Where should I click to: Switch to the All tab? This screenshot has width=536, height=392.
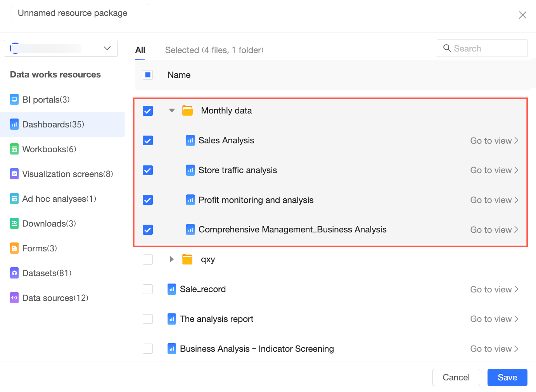click(140, 50)
